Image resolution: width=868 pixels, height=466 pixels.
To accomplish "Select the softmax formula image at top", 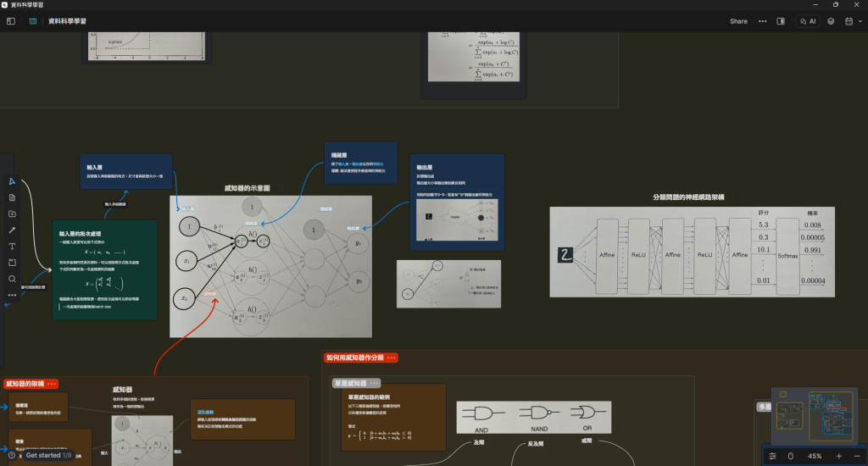I will point(473,57).
